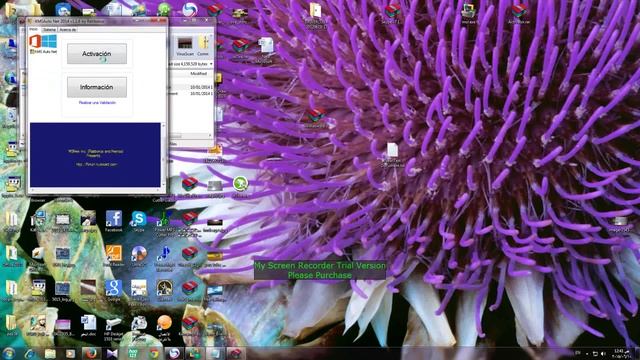The height and width of the screenshot is (360, 640).
Task: Open the Foxit Reader desktop shortcut
Action: click(x=113, y=256)
